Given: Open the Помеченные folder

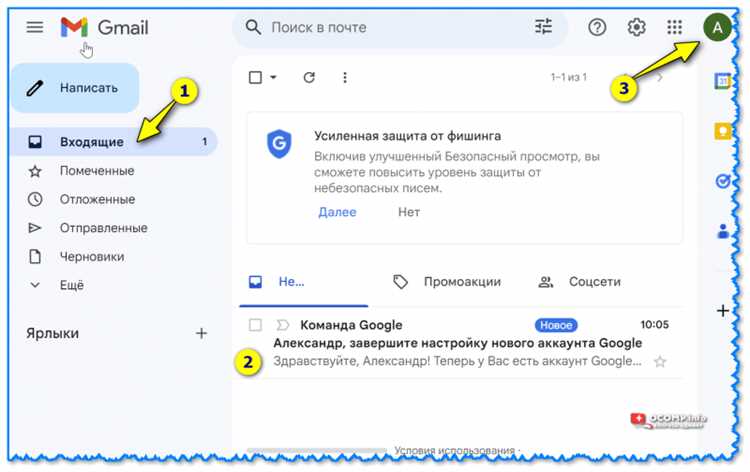Looking at the screenshot, I should (x=97, y=171).
